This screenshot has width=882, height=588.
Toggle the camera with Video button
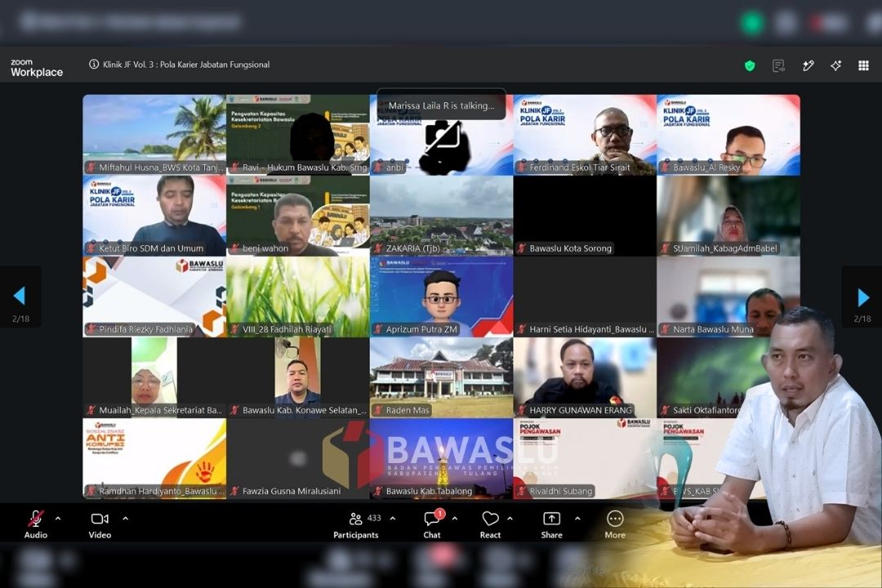[100, 525]
